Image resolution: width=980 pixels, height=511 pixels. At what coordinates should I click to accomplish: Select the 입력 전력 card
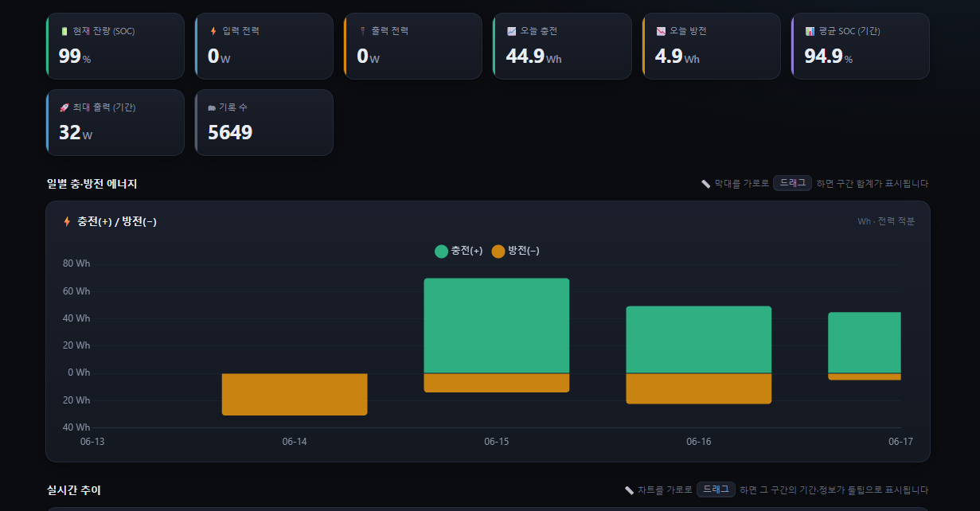[x=264, y=46]
